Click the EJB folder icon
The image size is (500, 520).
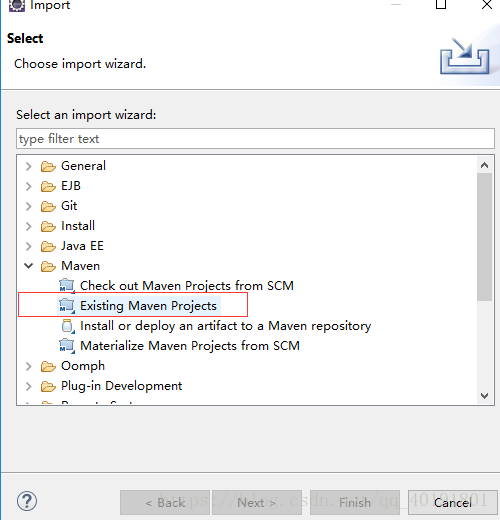click(x=48, y=186)
